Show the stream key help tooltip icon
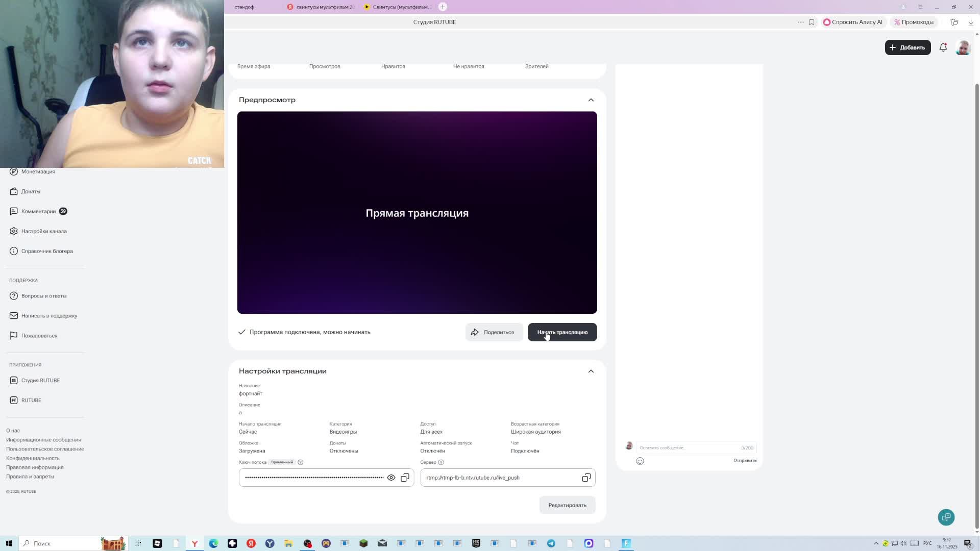980x551 pixels. pyautogui.click(x=301, y=463)
